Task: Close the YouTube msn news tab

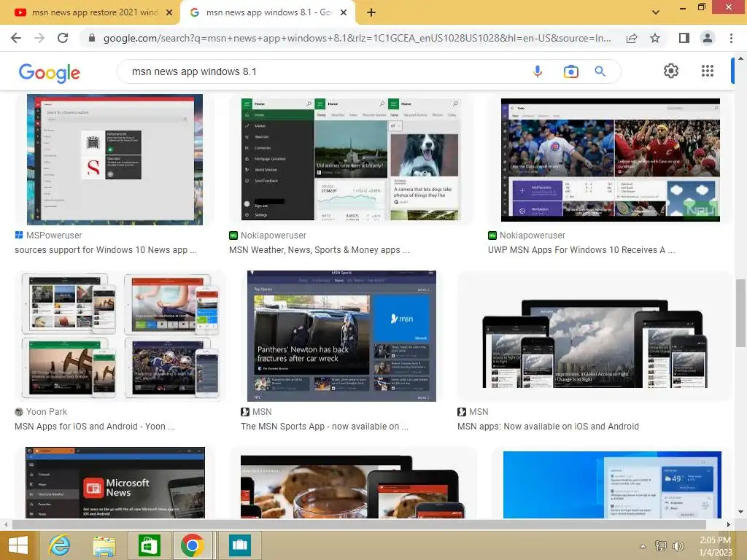Action: tap(169, 12)
